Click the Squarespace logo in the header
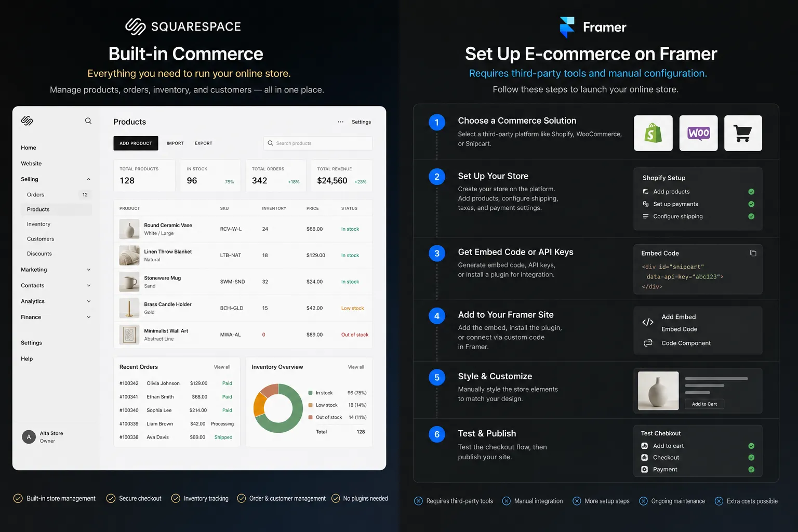Image resolution: width=798 pixels, height=532 pixels. click(183, 26)
